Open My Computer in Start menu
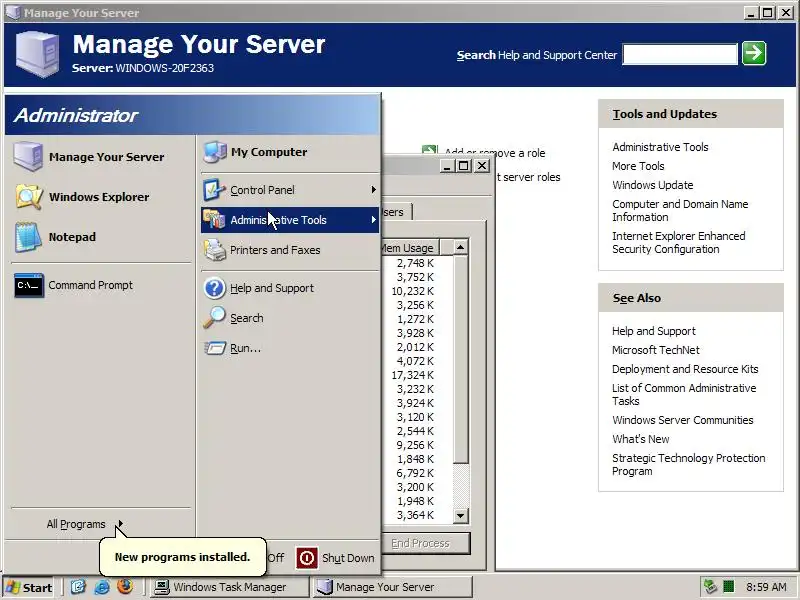Image resolution: width=800 pixels, height=600 pixels. [x=290, y=152]
